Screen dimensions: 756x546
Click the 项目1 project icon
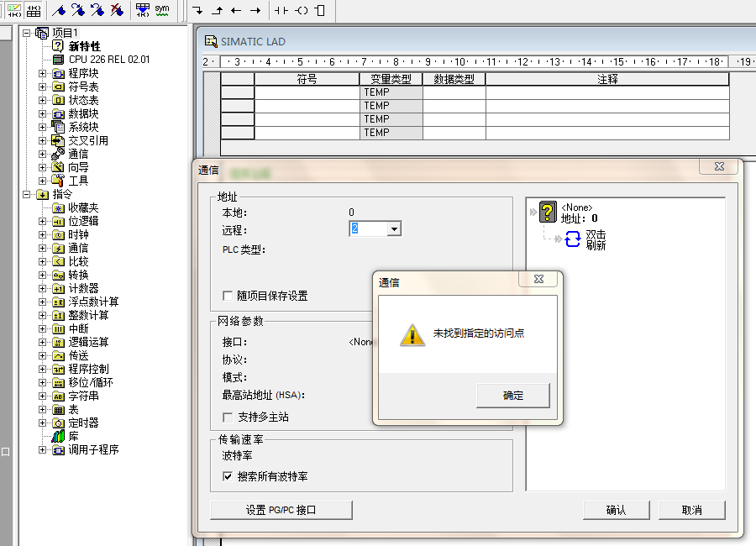(42, 33)
